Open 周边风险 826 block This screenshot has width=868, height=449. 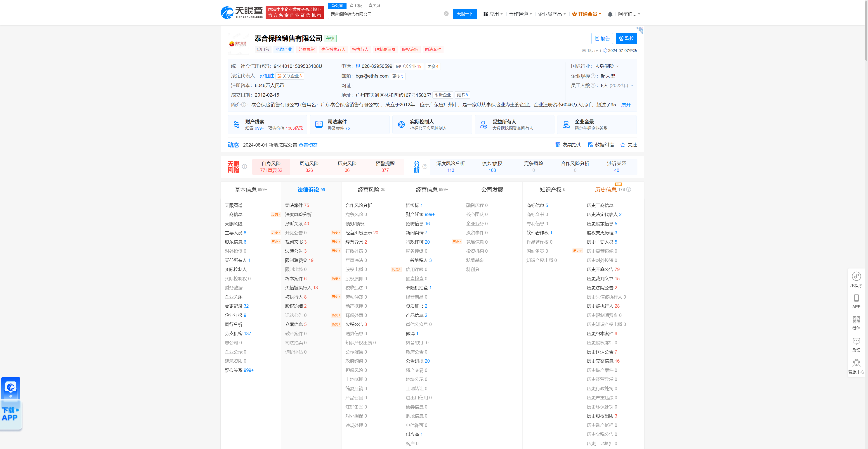tap(309, 167)
